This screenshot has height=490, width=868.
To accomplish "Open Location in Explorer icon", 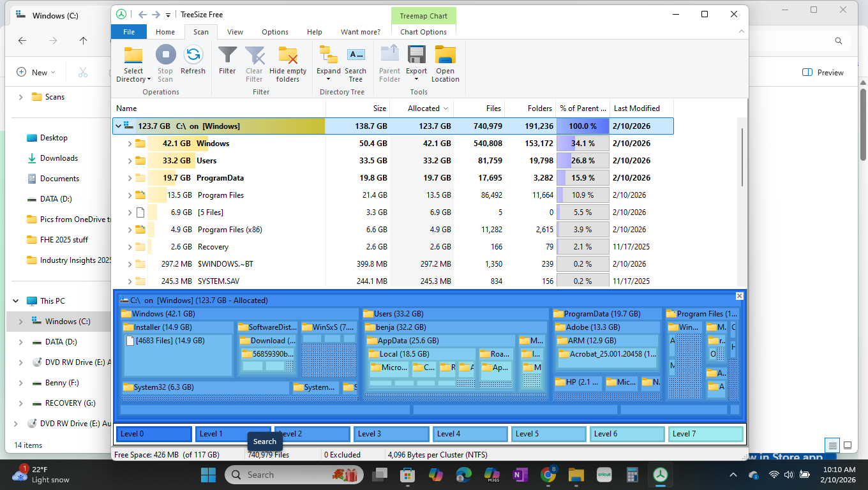I will click(x=445, y=55).
